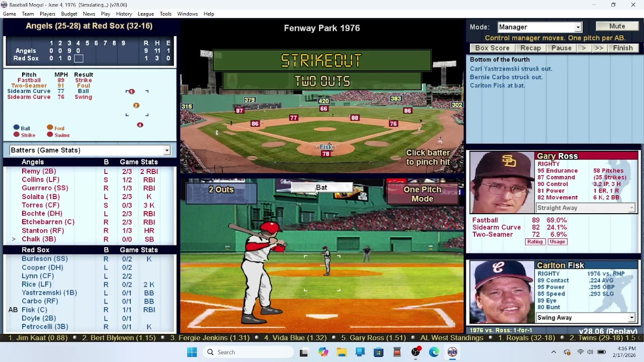Check battery status in system tray
This screenshot has width=644, height=362.
(601, 352)
